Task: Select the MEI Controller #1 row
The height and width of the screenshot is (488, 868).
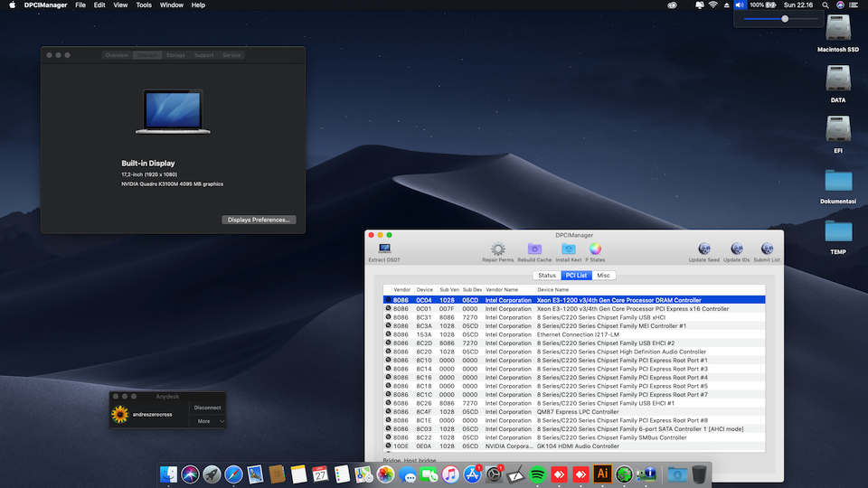Action: 574,326
